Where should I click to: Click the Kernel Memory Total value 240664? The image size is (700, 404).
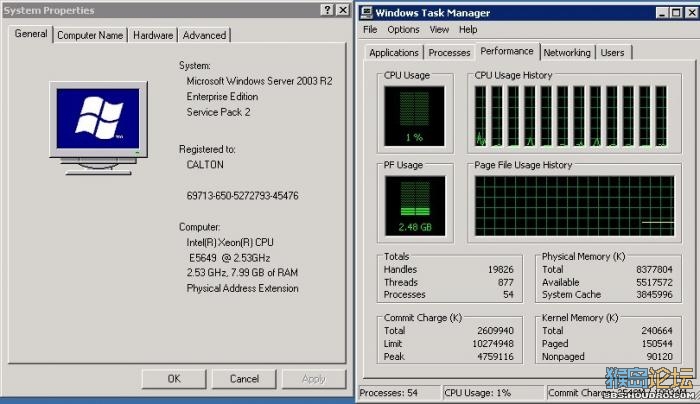click(657, 331)
